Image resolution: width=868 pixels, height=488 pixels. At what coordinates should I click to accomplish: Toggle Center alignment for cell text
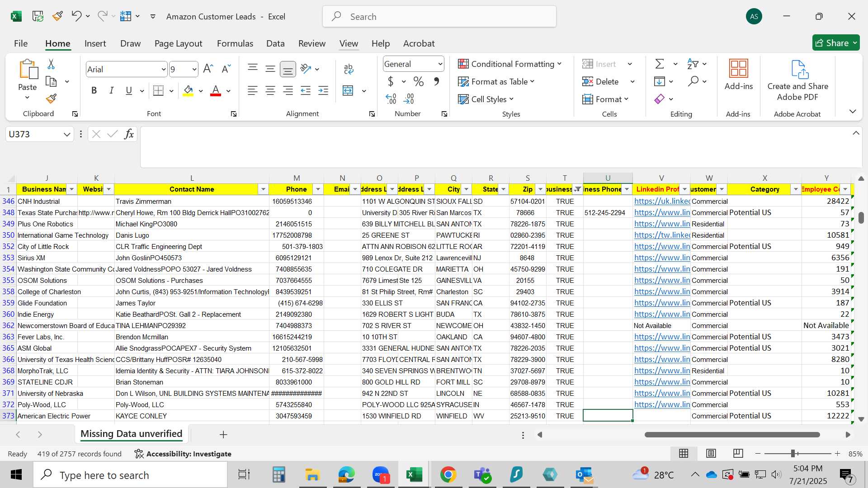click(x=270, y=90)
